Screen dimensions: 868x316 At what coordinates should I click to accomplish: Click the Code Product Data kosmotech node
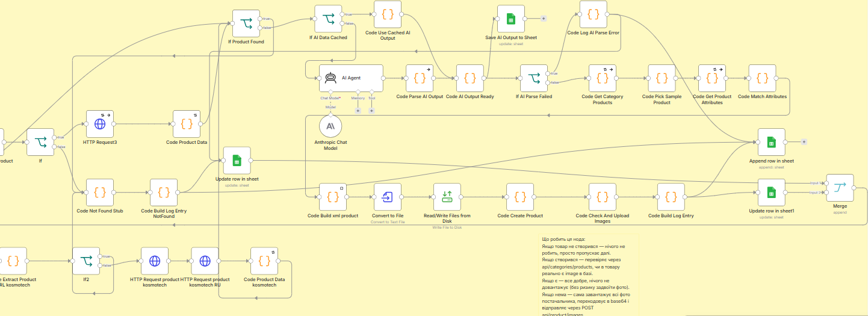pyautogui.click(x=264, y=261)
